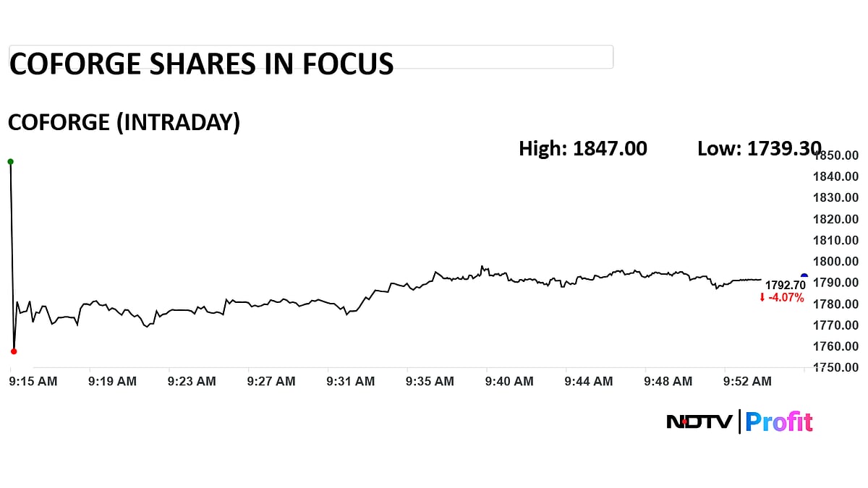Select the High: 1847.00 label
Image resolution: width=868 pixels, height=488 pixels.
point(583,149)
